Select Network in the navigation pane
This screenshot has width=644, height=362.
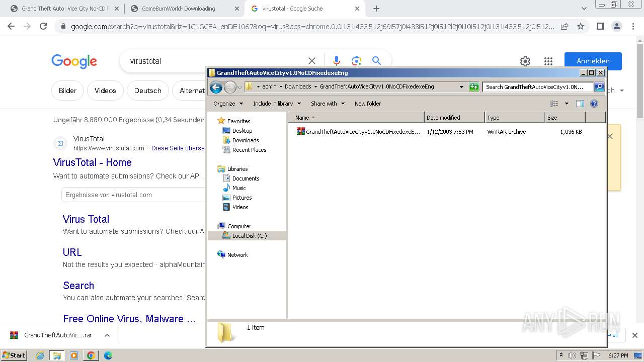pyautogui.click(x=232, y=255)
